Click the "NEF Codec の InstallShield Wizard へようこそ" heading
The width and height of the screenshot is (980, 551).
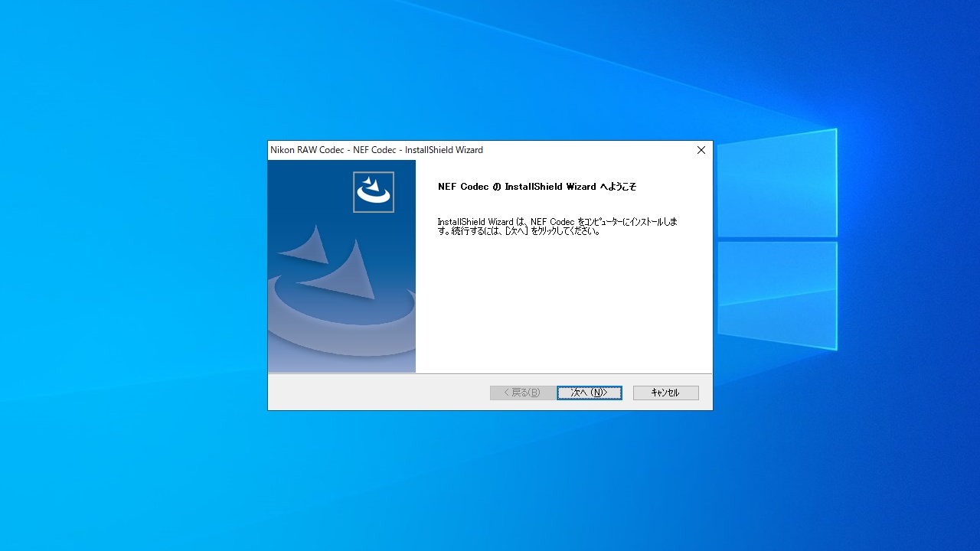click(537, 187)
